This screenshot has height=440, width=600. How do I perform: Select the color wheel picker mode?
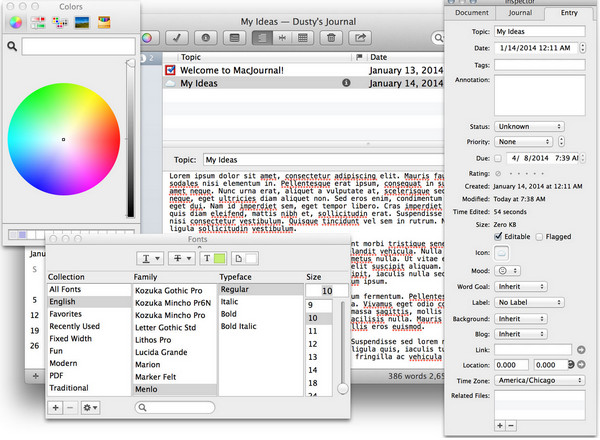click(17, 21)
